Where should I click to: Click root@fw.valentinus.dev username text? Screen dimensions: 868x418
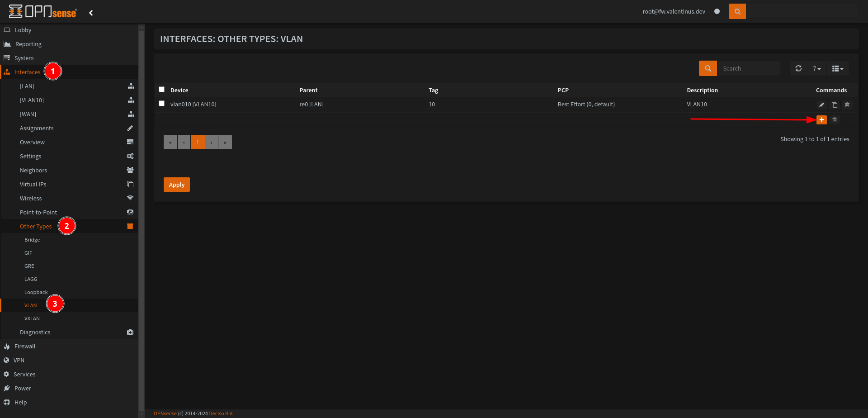click(674, 11)
